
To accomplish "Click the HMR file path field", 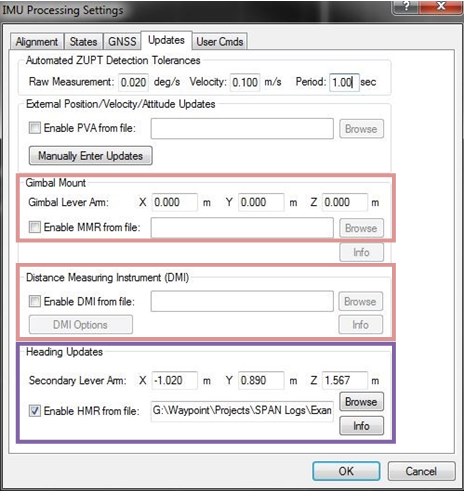I will tap(242, 411).
